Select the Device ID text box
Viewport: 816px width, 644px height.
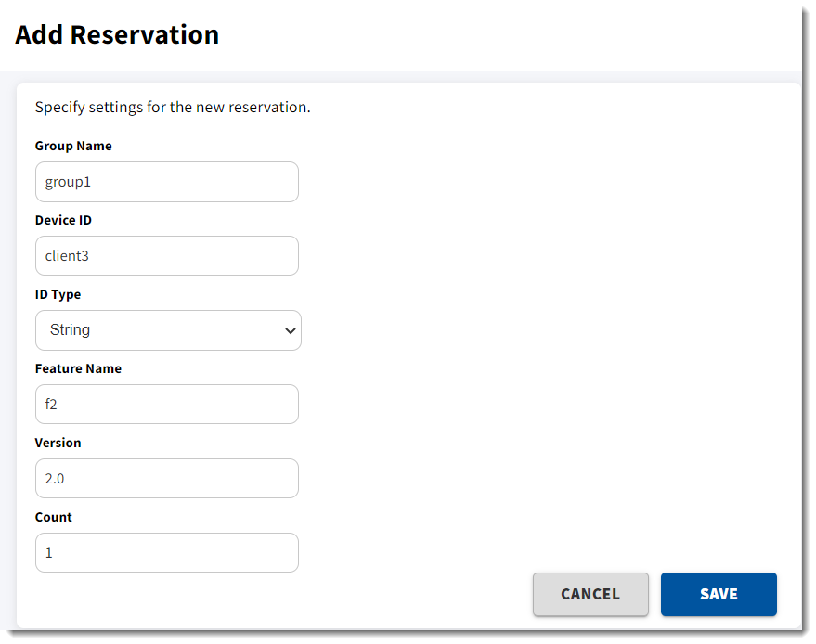[x=167, y=255]
